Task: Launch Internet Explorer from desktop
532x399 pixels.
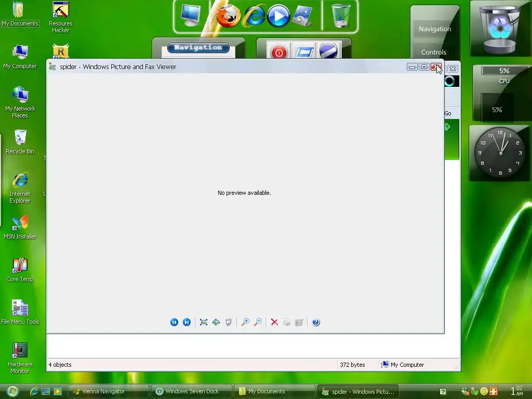Action: (x=20, y=188)
